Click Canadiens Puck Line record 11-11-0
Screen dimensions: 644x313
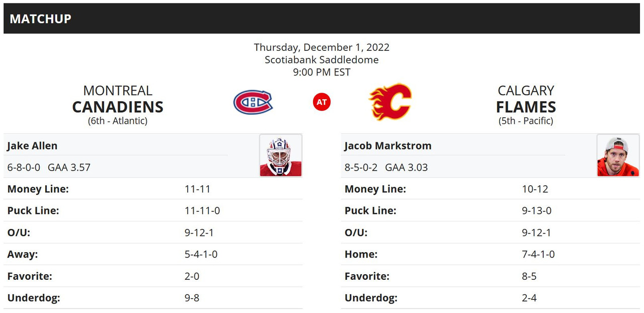(x=202, y=211)
